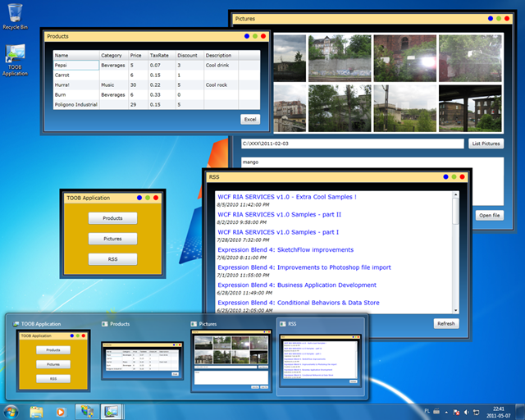Image resolution: width=525 pixels, height=420 pixels.
Task: Select the Hurra! row
Action: [157, 85]
